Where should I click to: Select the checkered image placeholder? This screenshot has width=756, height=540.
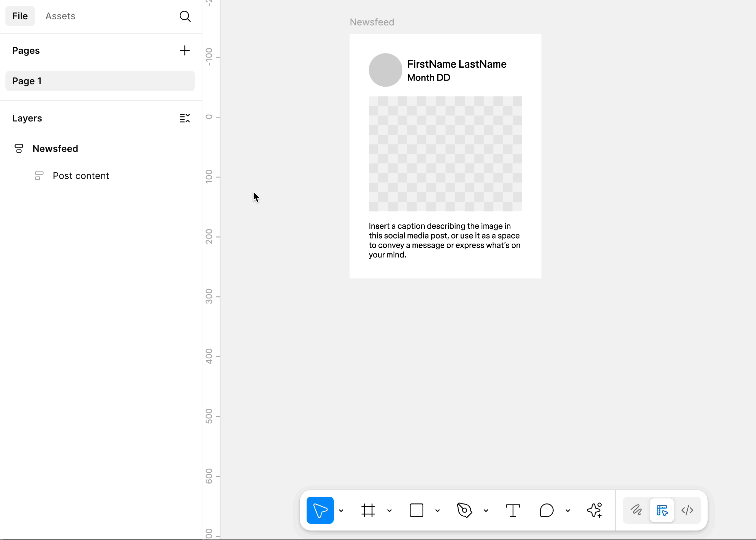tap(445, 154)
